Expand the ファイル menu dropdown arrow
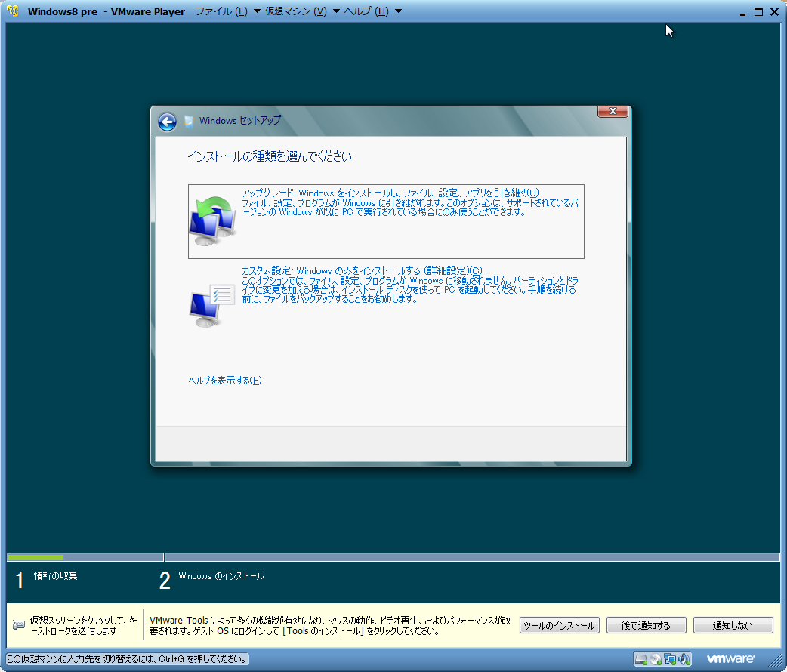This screenshot has width=787, height=672. [257, 11]
